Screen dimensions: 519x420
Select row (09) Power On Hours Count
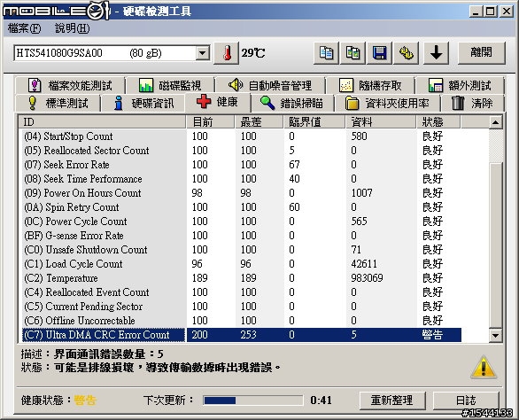[x=242, y=193]
